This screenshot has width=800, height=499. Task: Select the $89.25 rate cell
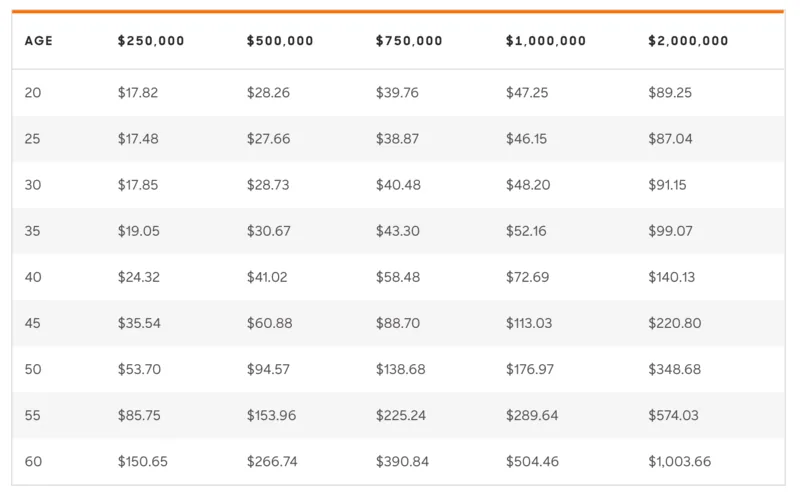[670, 93]
